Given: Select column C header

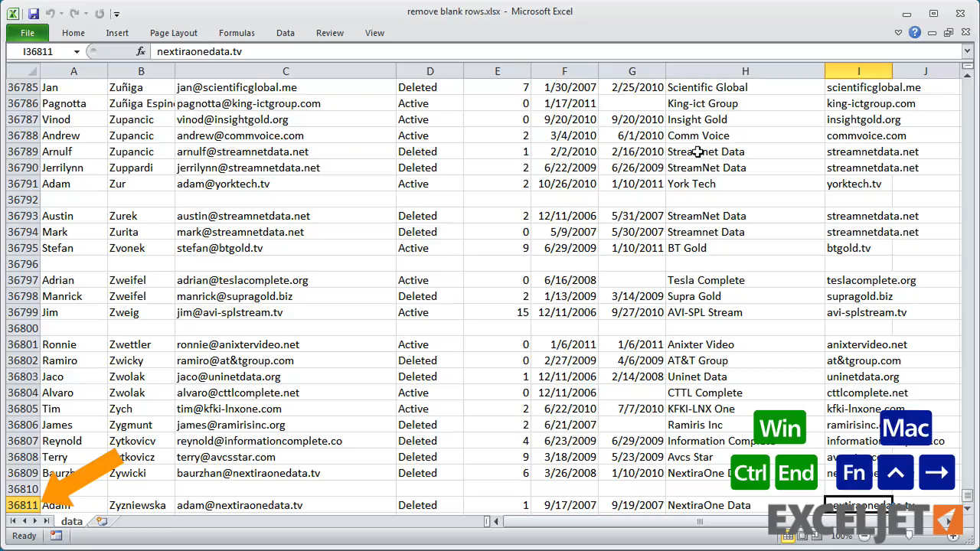Looking at the screenshot, I should (x=286, y=71).
